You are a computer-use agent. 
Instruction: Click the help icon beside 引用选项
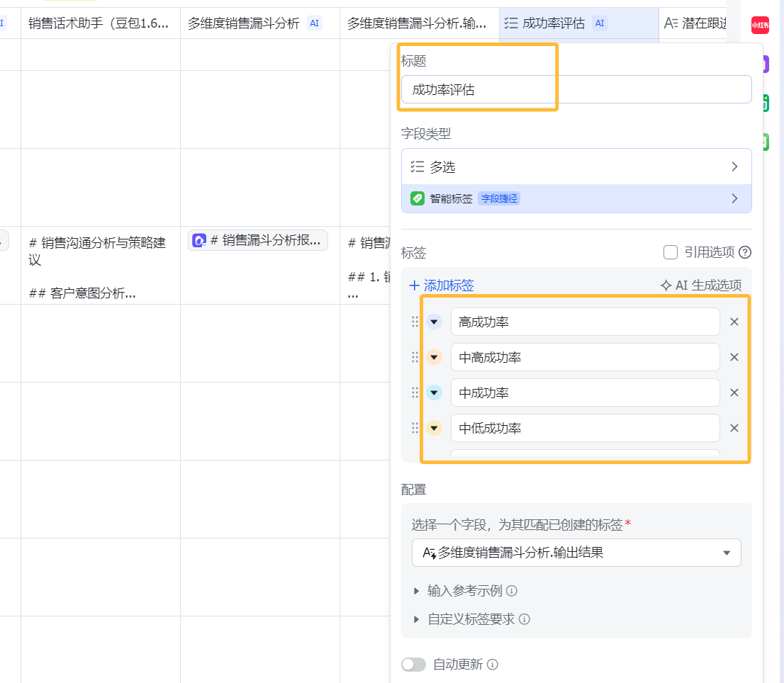[x=745, y=252]
